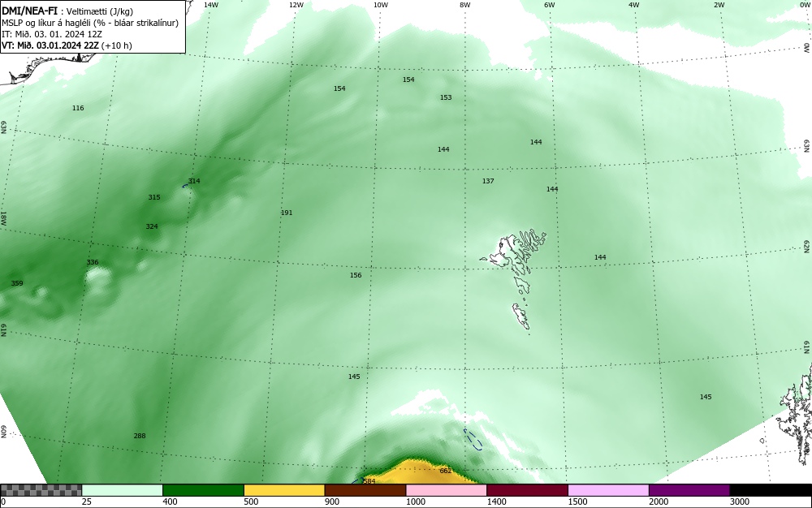Viewport: 812px width, 508px height.
Task: Select the 315 value label
Action: (x=153, y=197)
